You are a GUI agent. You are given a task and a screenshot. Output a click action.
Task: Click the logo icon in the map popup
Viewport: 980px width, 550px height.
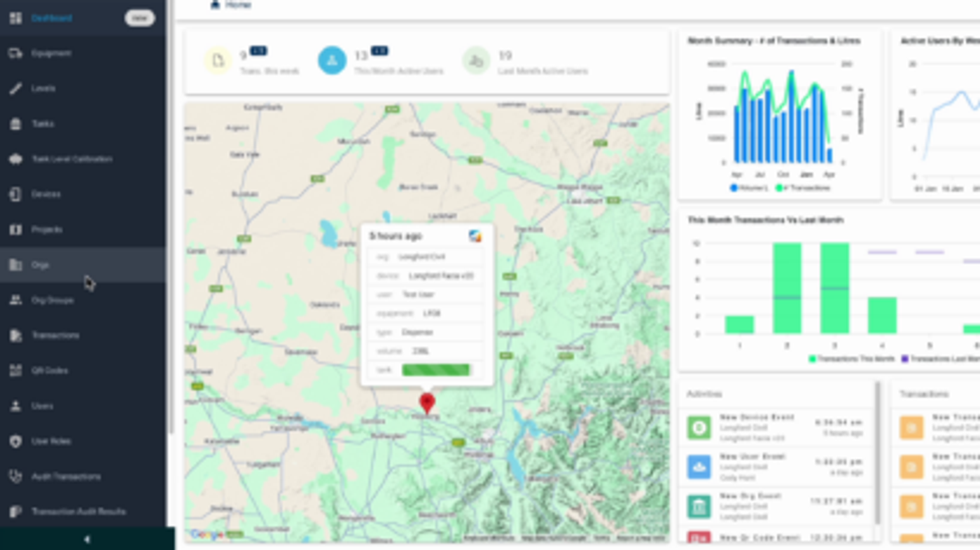coord(475,236)
